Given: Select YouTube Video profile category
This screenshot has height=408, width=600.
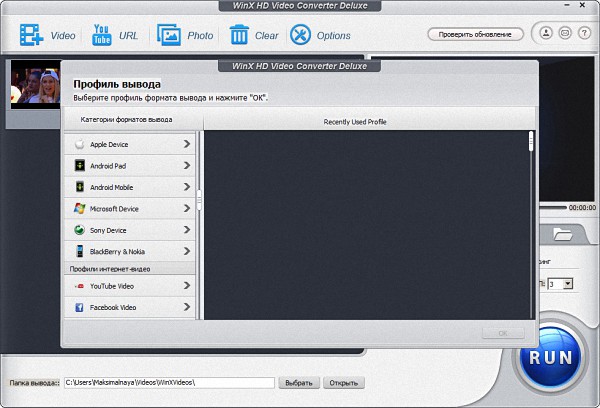Looking at the screenshot, I should click(112, 286).
